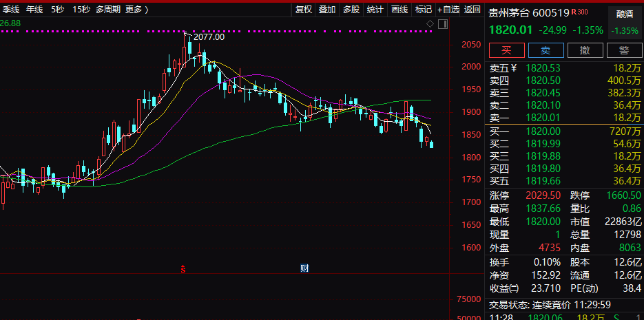Open the 酿酒 sector box
Viewport: 644px width, 320px height.
coord(624,22)
